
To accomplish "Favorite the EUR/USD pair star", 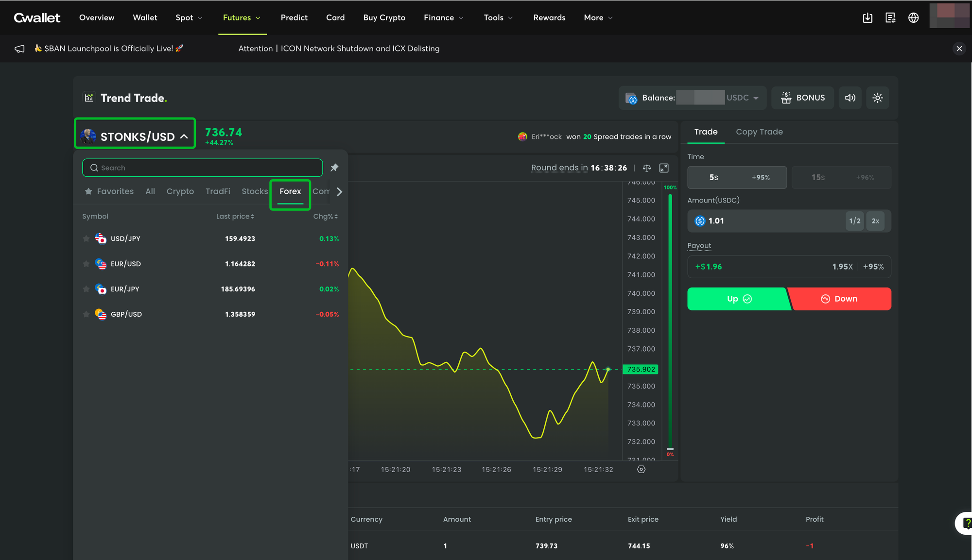I will (x=86, y=264).
